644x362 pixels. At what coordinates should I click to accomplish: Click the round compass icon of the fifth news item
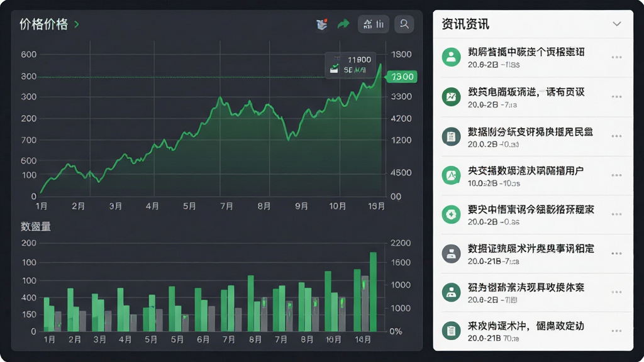(451, 214)
